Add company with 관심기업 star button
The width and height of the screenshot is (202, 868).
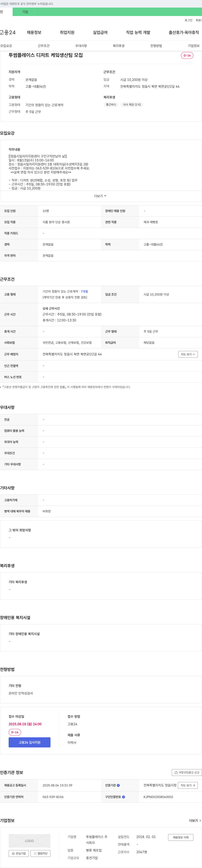[19, 853]
